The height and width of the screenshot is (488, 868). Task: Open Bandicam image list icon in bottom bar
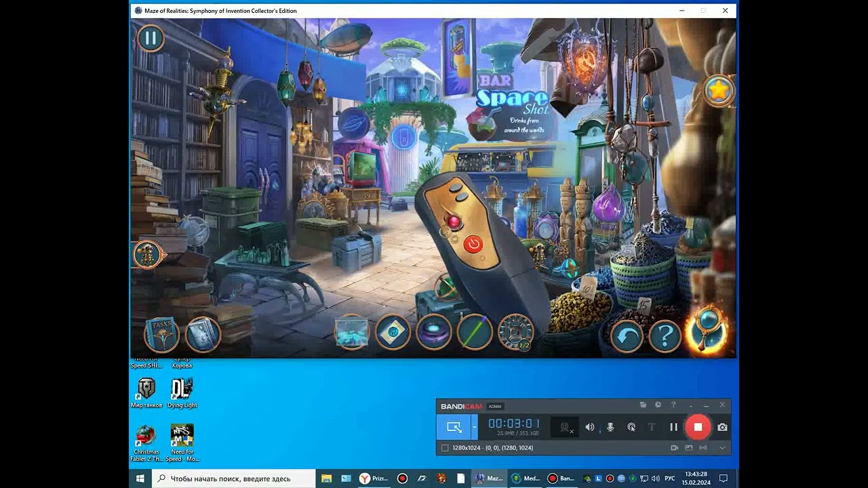point(689,448)
